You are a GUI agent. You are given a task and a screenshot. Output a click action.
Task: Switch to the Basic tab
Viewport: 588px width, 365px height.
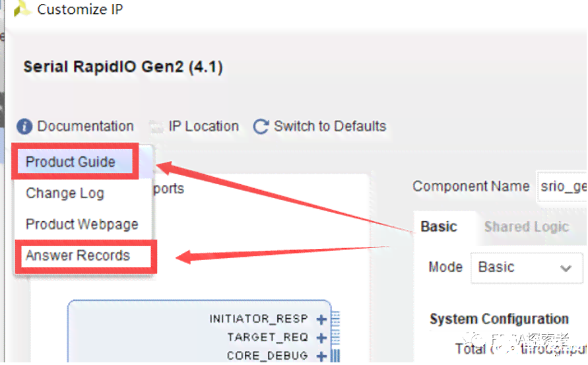coord(439,226)
